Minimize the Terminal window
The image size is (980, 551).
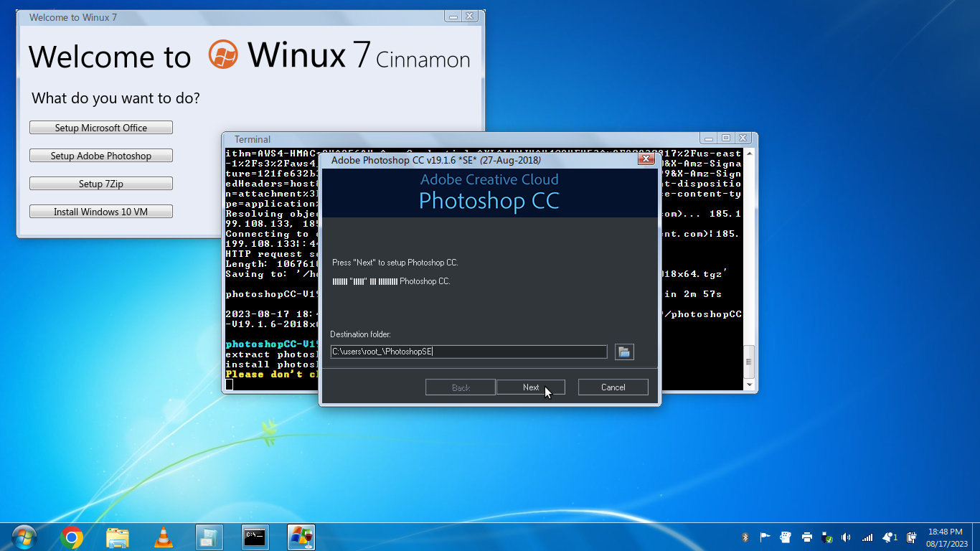pos(709,138)
